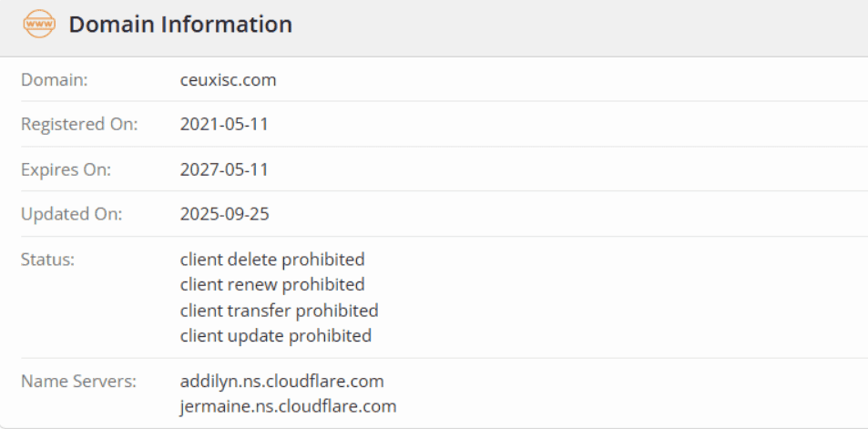Select the 'Domain:' field label
This screenshot has height=429, width=868.
click(x=55, y=80)
